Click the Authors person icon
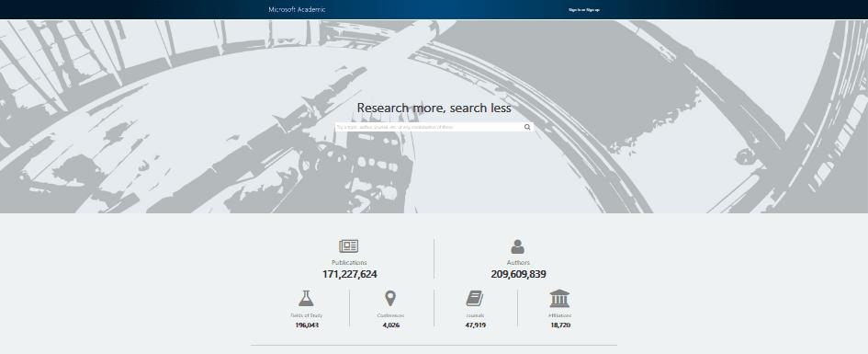 518,246
